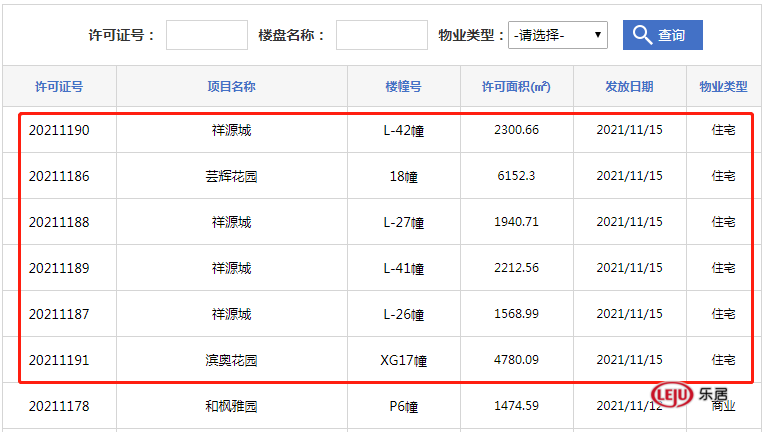Click date 2021/11/15 in row 20211191
This screenshot has width=764, height=432.
click(x=630, y=359)
